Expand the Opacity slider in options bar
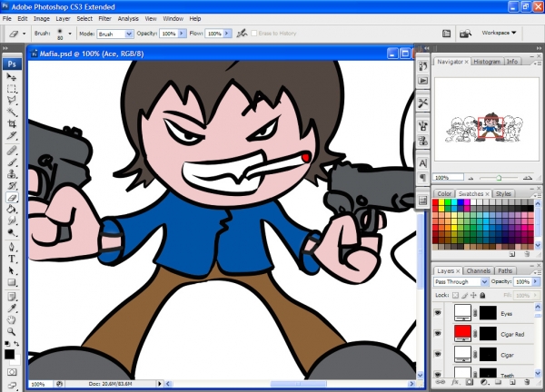The image size is (545, 392). click(182, 34)
